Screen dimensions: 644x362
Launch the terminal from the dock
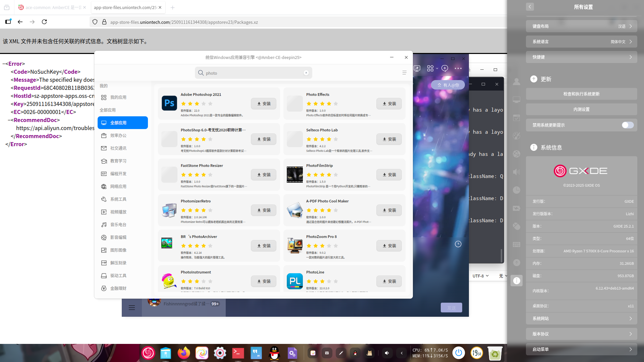click(x=238, y=353)
